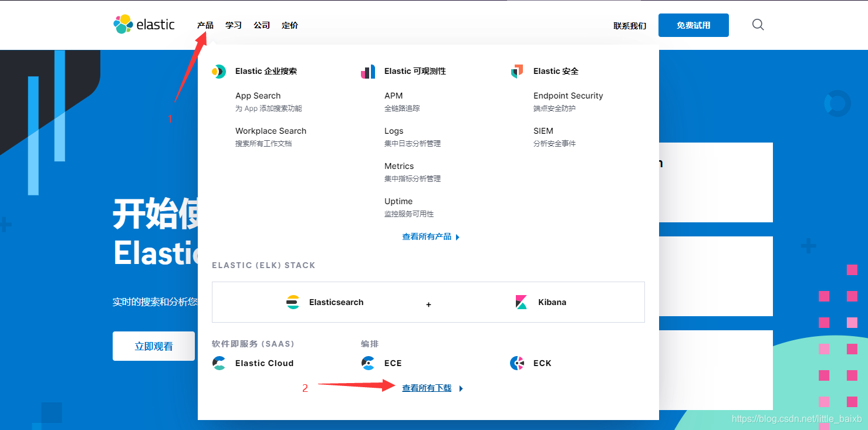
Task: Click the 免费试用 button
Action: [x=694, y=25]
